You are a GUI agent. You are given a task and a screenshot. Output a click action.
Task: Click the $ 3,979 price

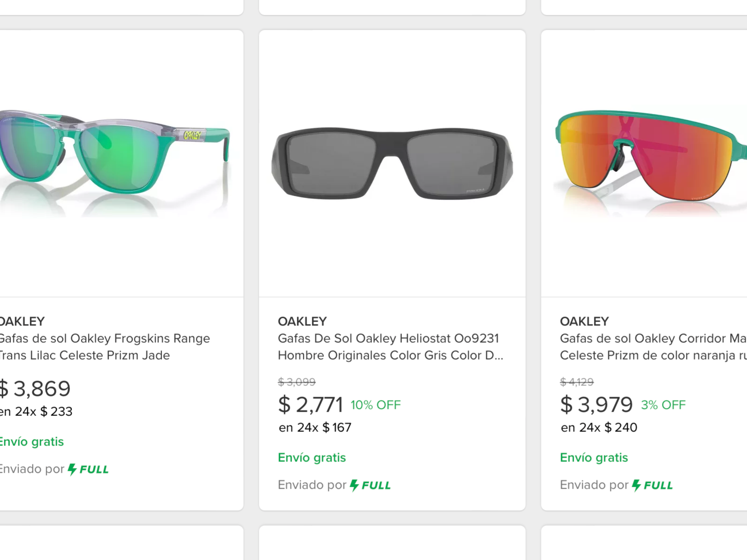(596, 404)
